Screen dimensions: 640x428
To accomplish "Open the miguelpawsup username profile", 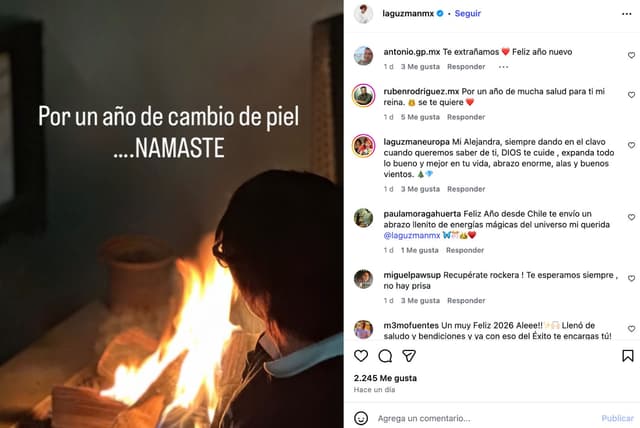I will click(x=412, y=275).
